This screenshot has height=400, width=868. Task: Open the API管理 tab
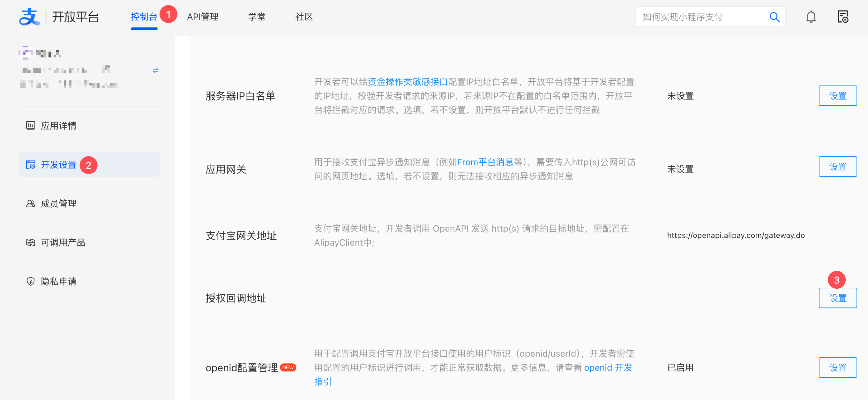pyautogui.click(x=203, y=17)
